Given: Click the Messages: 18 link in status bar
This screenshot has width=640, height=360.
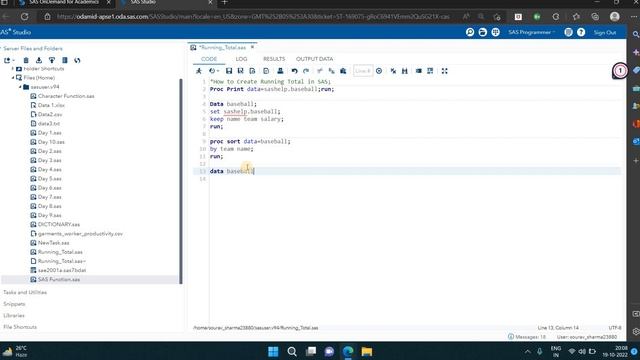Looking at the screenshot, I should [x=527, y=337].
